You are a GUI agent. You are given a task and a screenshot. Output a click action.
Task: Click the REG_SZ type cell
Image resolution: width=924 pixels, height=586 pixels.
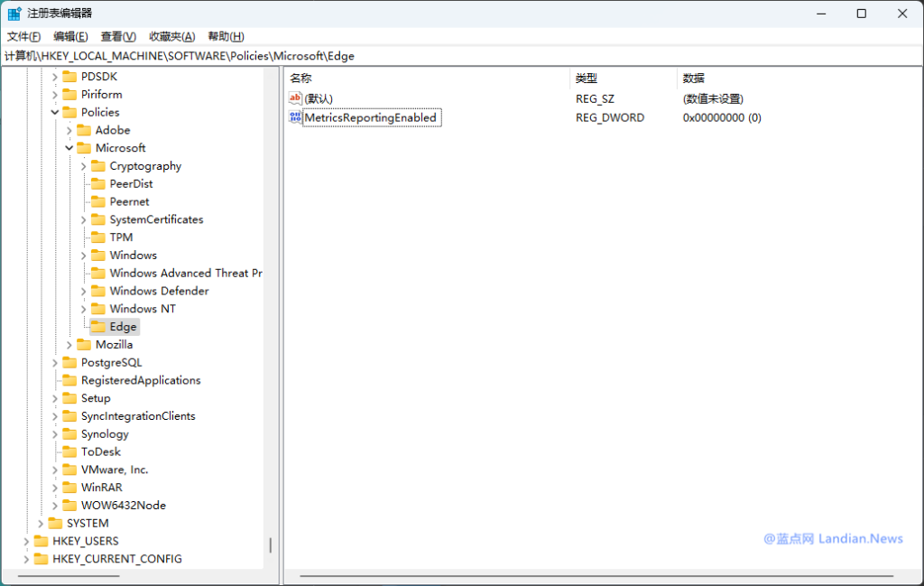click(x=595, y=99)
